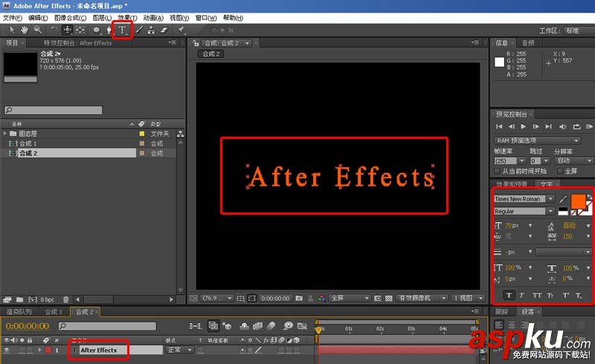Go to first frame in preview
The width and height of the screenshot is (595, 364).
499,126
